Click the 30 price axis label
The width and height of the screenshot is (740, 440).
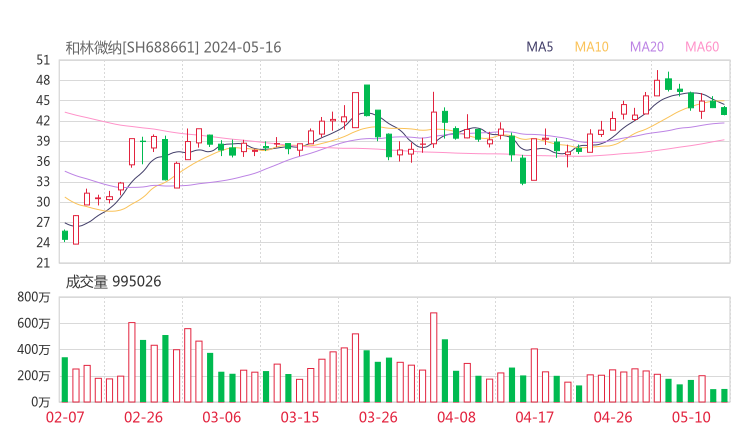coord(43,202)
